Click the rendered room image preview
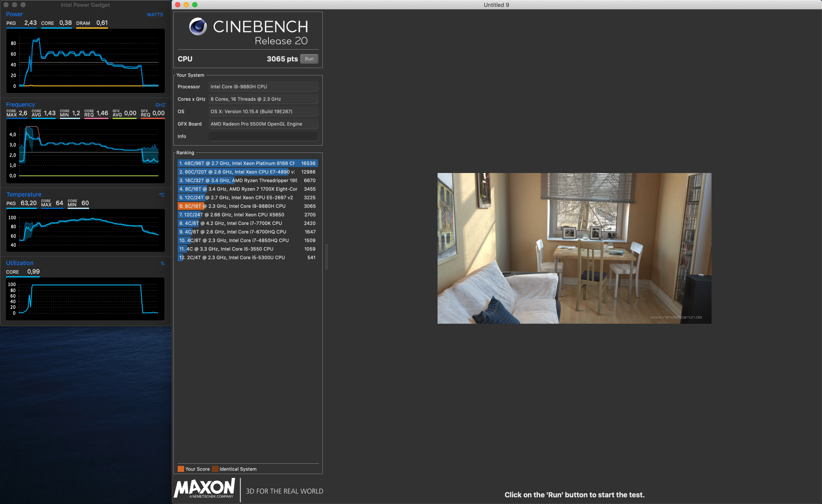 574,248
